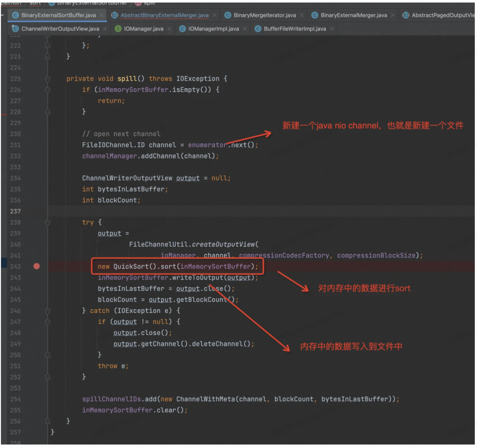
Task: Click the class icon on the IOManagerImpl.java tab
Action: 182,29
